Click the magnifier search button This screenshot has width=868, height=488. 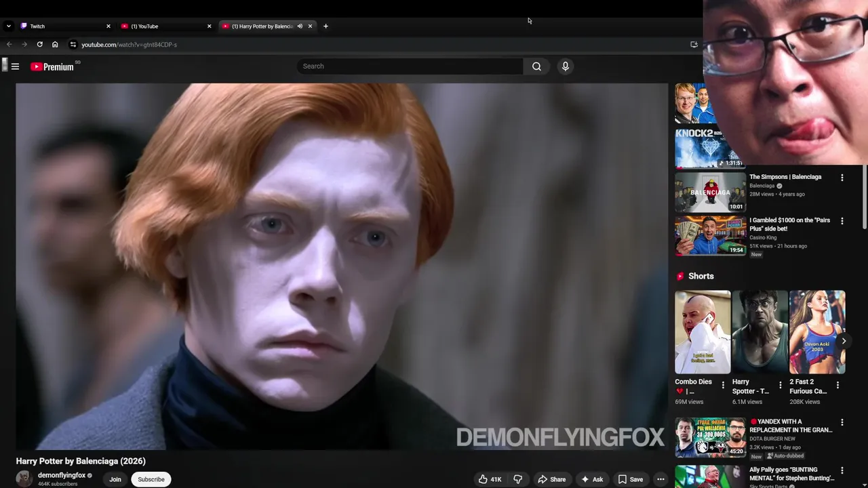point(536,66)
